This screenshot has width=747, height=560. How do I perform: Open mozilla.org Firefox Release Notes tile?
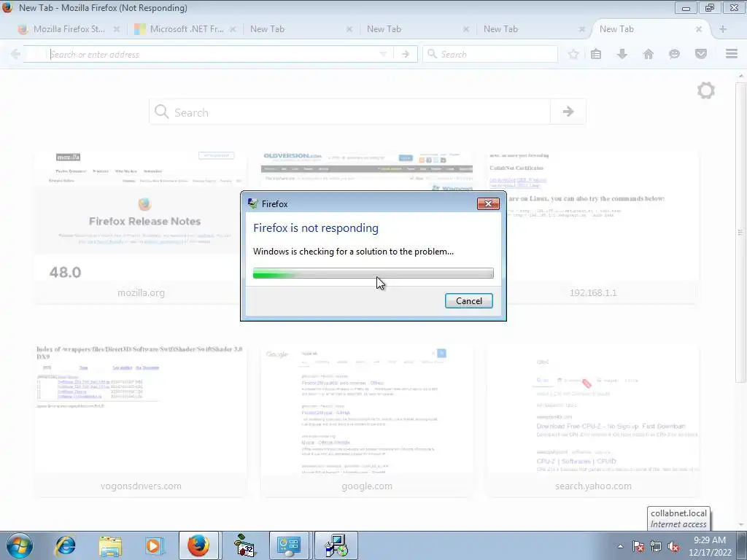pyautogui.click(x=141, y=227)
